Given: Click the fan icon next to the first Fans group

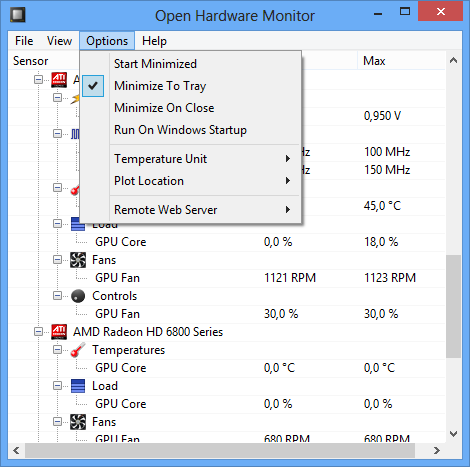Looking at the screenshot, I should coord(78,260).
